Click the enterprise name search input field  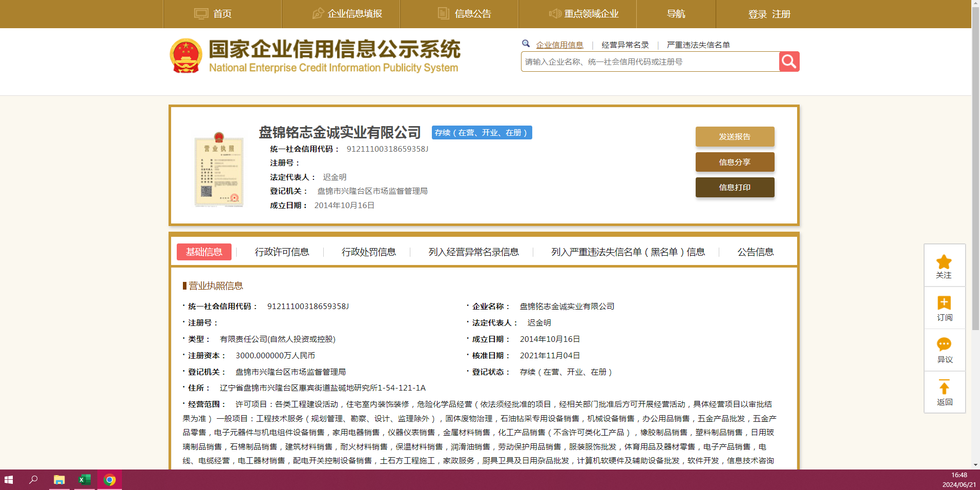click(x=650, y=62)
